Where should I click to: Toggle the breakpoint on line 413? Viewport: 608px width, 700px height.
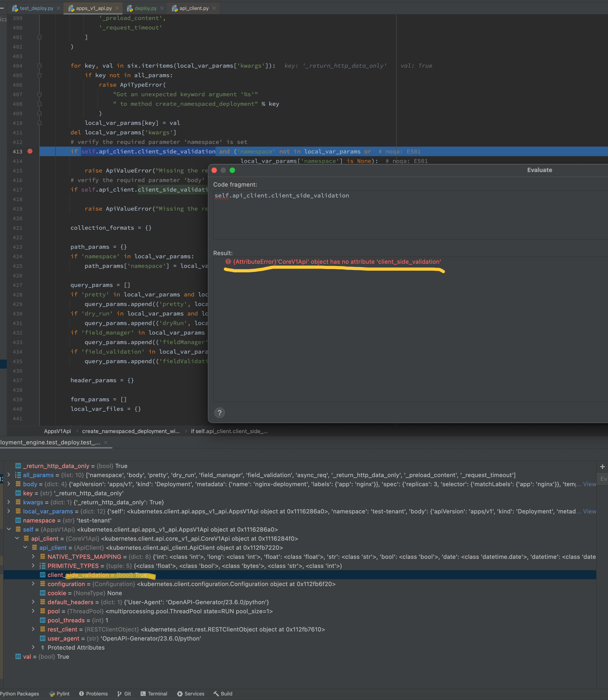(x=30, y=151)
